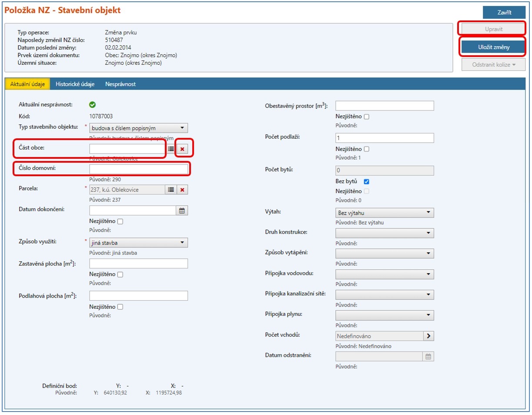Image resolution: width=532 pixels, height=415 pixels.
Task: Expand the Výtah dropdown
Action: pyautogui.click(x=385, y=213)
